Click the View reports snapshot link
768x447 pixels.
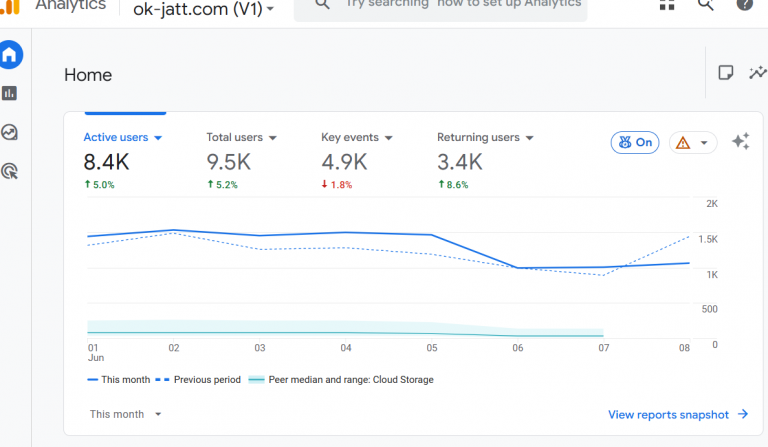click(x=678, y=415)
